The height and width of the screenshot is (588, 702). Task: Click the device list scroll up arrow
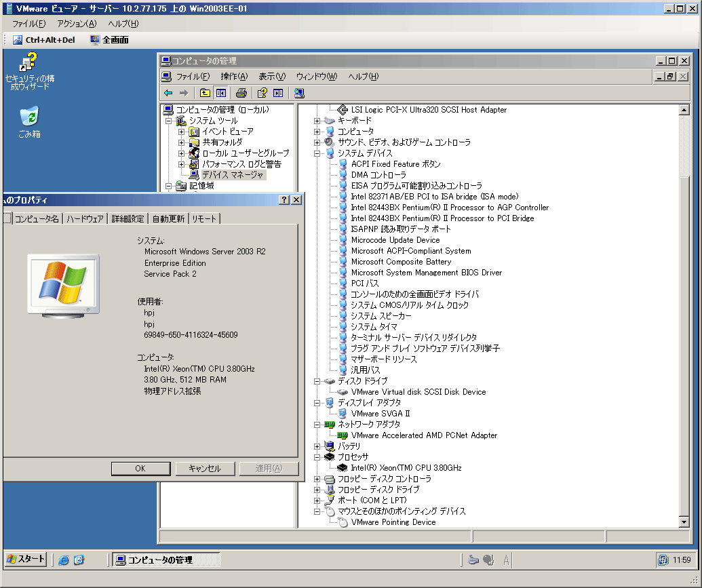point(684,110)
